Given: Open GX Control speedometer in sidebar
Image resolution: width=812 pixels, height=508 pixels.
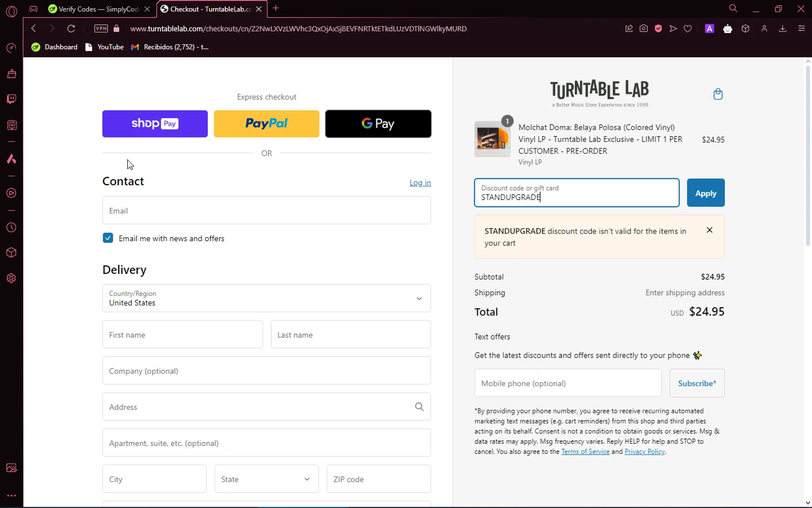Looking at the screenshot, I should 11,48.
